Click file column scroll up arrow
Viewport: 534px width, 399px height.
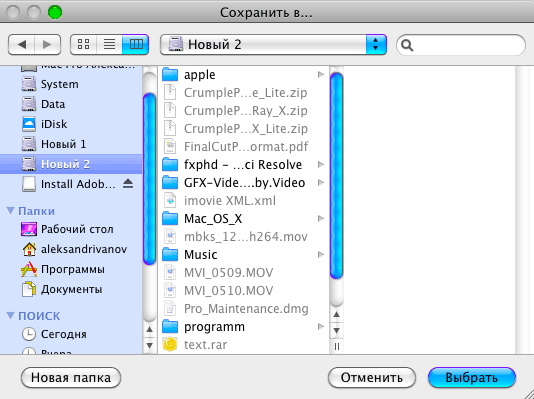click(x=336, y=315)
